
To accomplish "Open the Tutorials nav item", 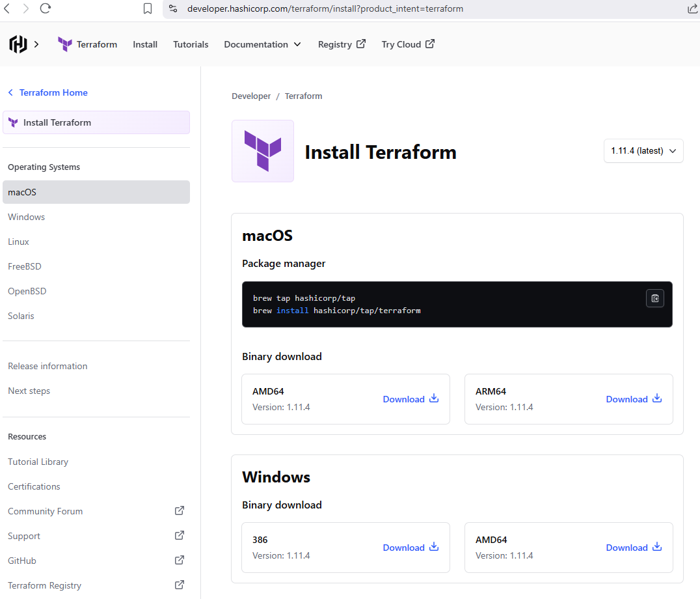I will [191, 44].
